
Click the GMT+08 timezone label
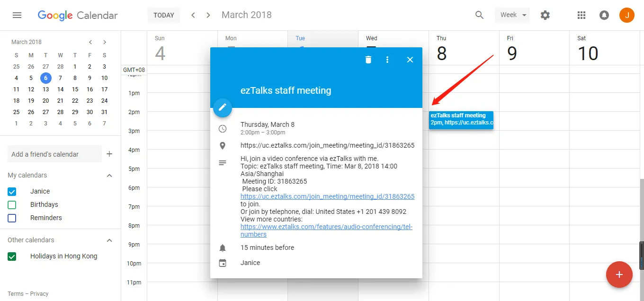pyautogui.click(x=134, y=70)
